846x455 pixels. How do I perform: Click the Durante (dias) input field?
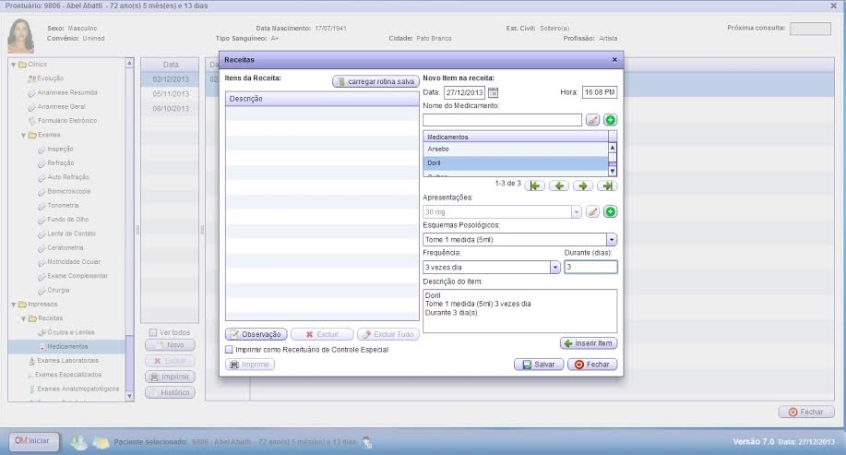(591, 267)
